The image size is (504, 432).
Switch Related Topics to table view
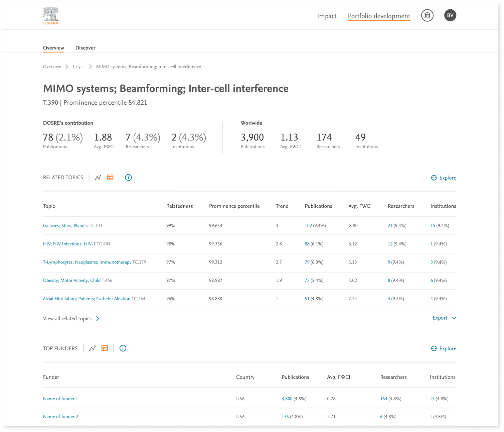tap(110, 178)
